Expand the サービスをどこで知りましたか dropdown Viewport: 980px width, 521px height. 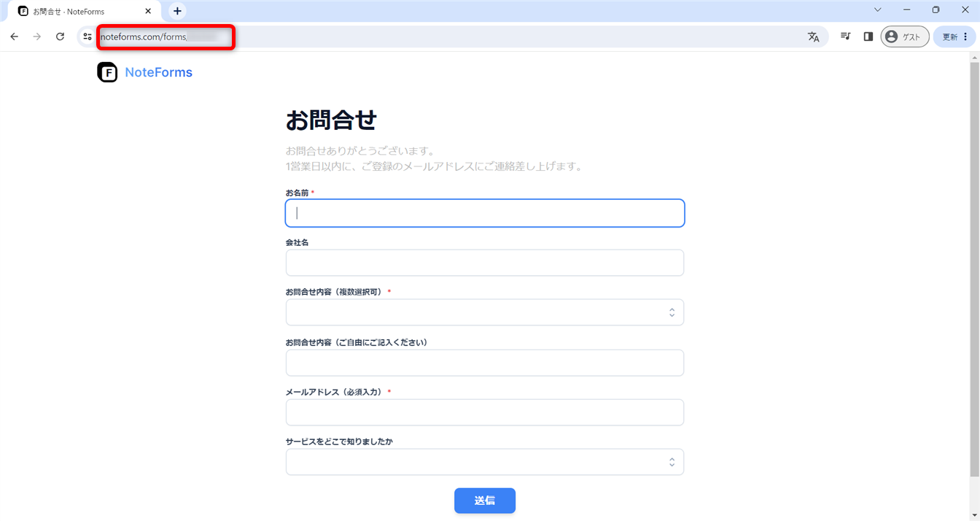click(x=484, y=462)
